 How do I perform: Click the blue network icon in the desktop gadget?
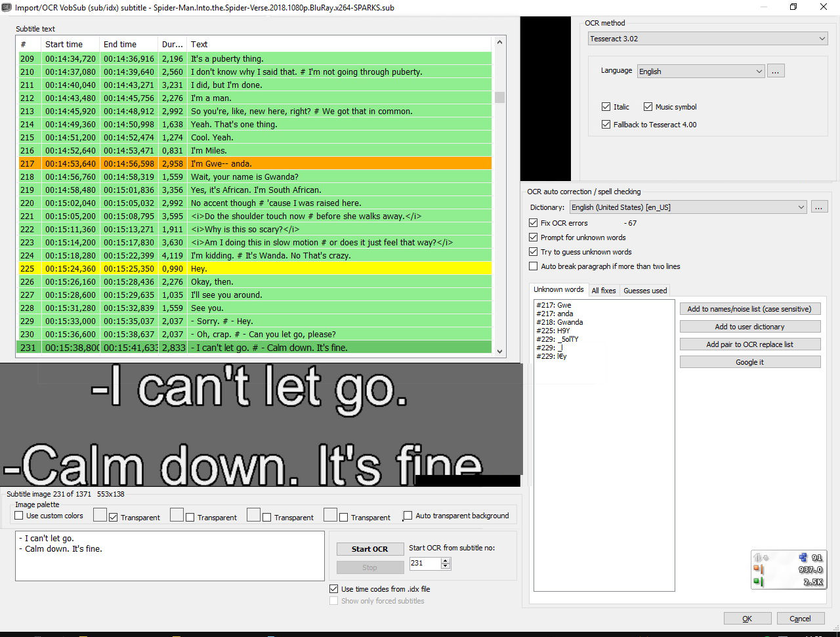(x=803, y=557)
